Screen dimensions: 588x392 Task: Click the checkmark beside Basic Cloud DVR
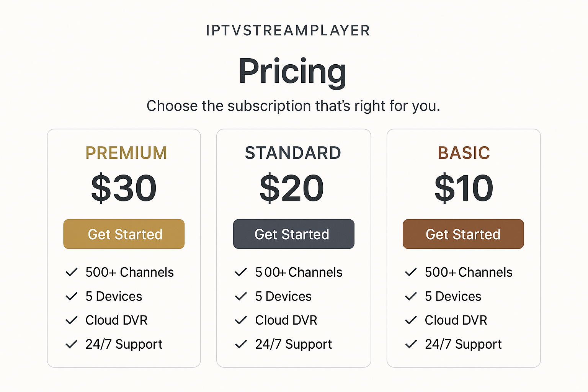(411, 320)
